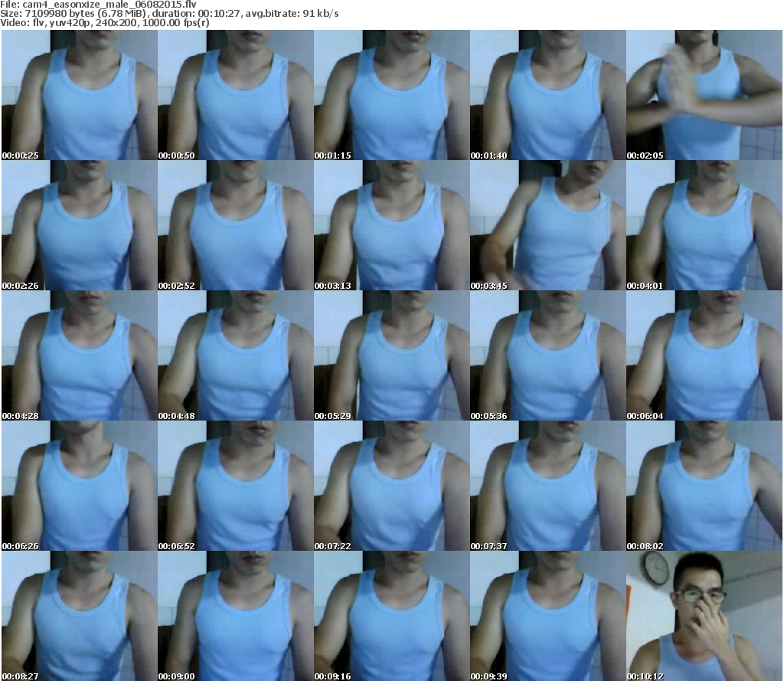Open the frame stamped 00:05:36
The height and width of the screenshot is (681, 784).
point(548,355)
